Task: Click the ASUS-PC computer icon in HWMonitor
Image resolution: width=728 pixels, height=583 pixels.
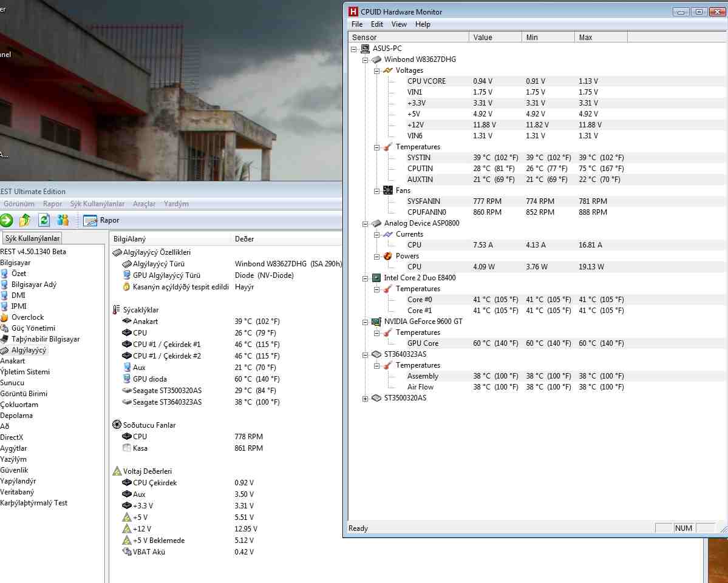Action: (x=366, y=49)
